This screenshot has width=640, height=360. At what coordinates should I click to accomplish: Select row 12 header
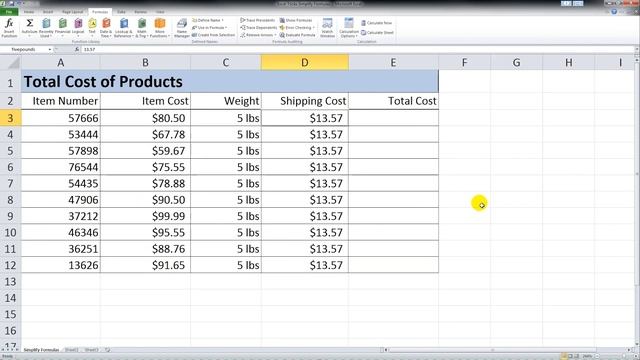[x=10, y=265]
